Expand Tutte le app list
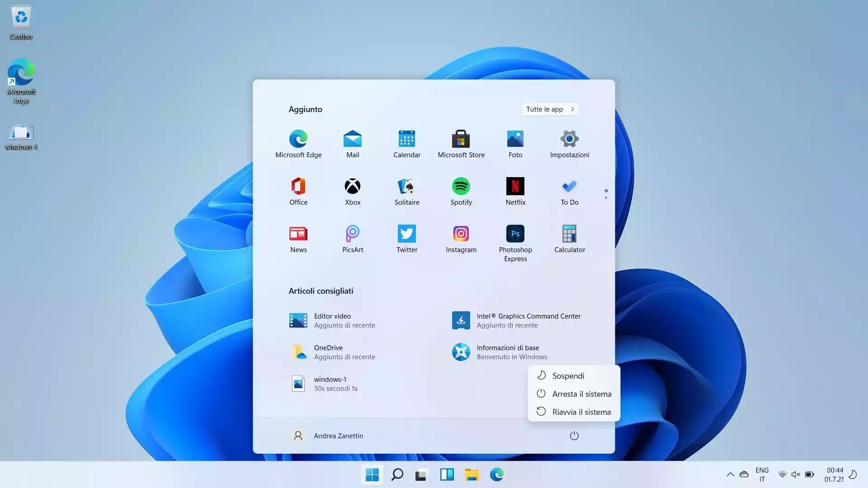Screen dimensions: 868x488 point(550,109)
